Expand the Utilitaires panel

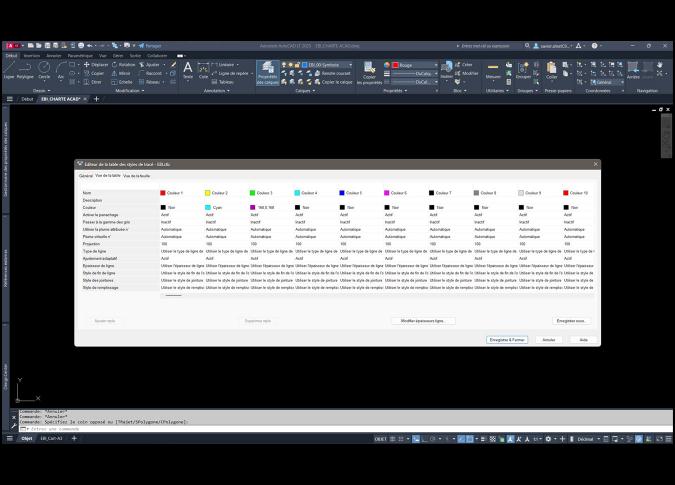(x=497, y=91)
